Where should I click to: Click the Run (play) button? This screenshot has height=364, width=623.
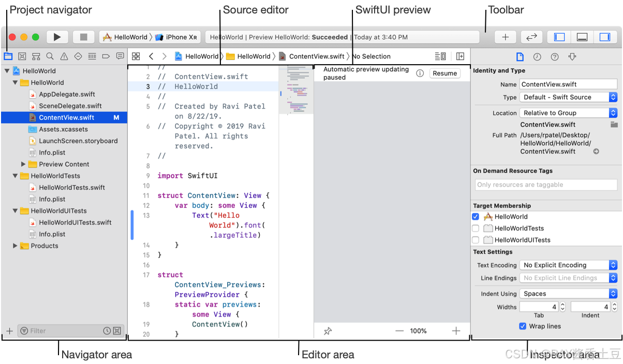[57, 37]
